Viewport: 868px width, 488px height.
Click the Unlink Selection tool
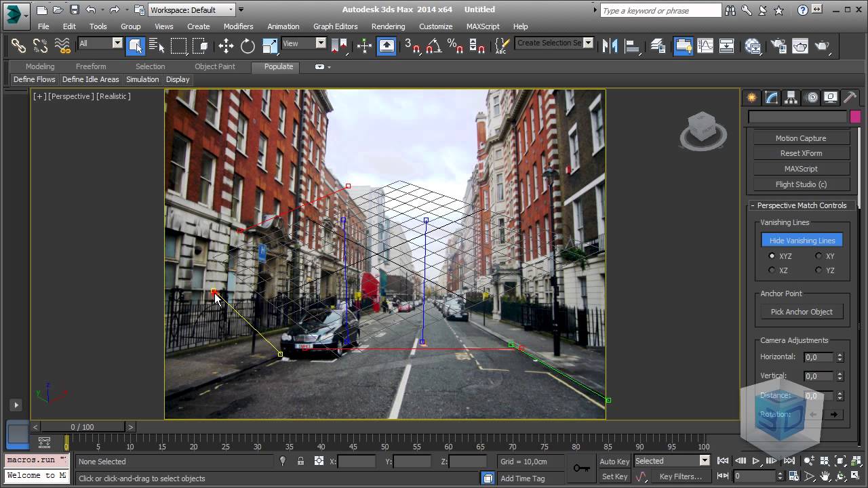pos(40,45)
